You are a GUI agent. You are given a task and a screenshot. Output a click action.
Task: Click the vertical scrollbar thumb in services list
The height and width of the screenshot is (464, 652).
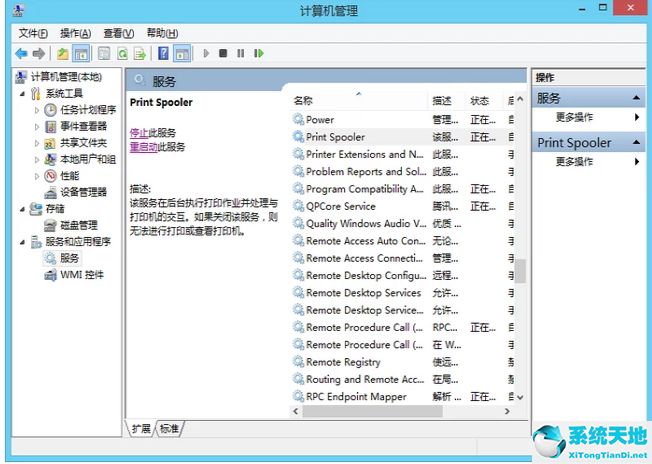tap(520, 271)
